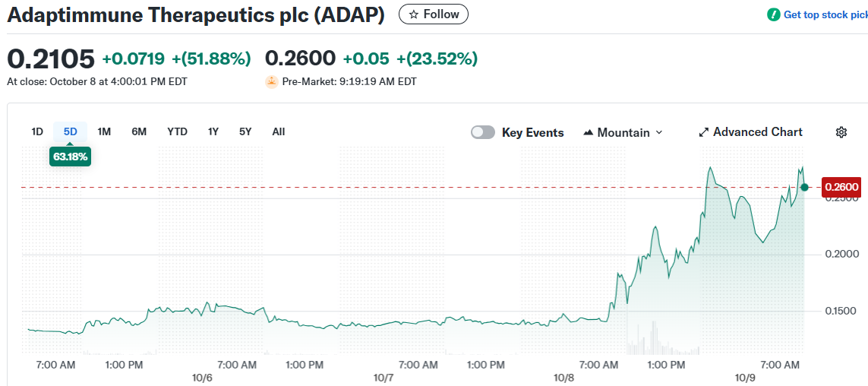
Task: Show the 1Y price history
Action: tap(213, 131)
